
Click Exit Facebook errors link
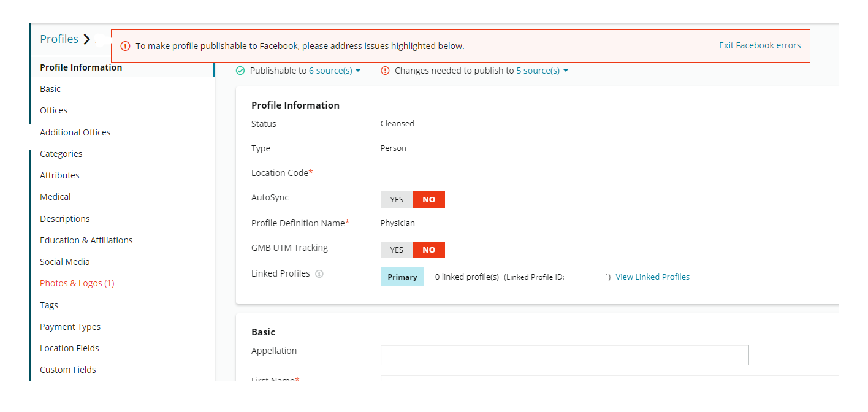pyautogui.click(x=759, y=45)
